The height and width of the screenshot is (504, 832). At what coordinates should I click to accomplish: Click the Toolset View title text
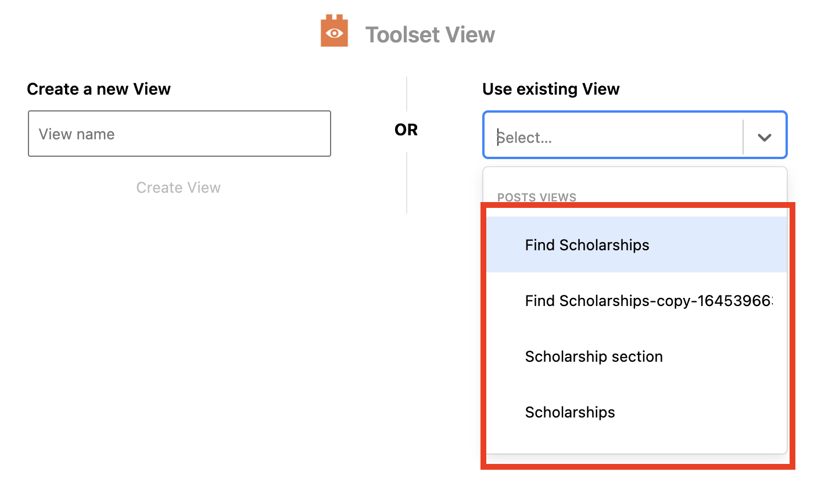click(430, 35)
